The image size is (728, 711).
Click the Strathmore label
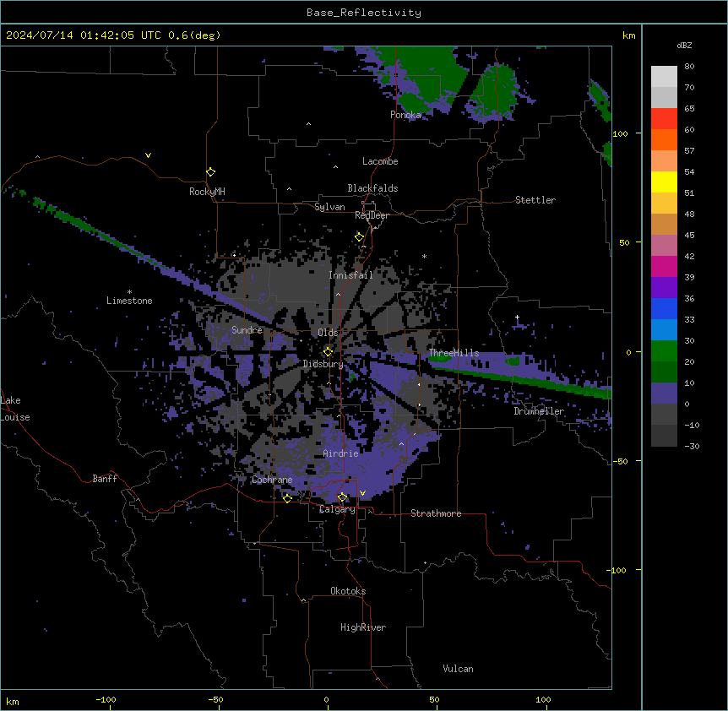tap(436, 513)
